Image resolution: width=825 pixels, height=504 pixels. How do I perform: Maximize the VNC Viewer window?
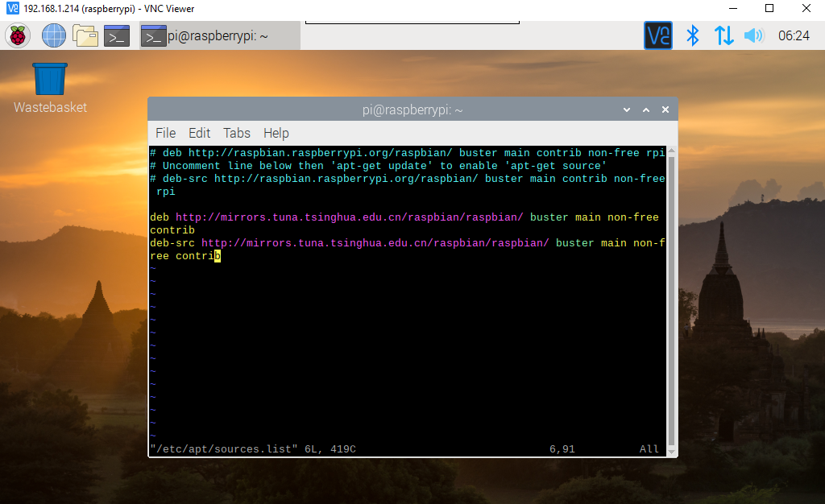pos(769,8)
